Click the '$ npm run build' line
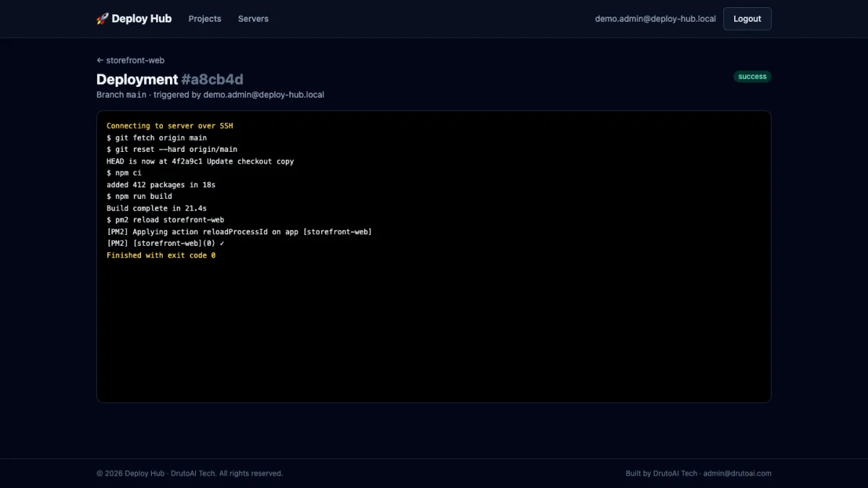Screen dimensions: 868x488 point(140,196)
